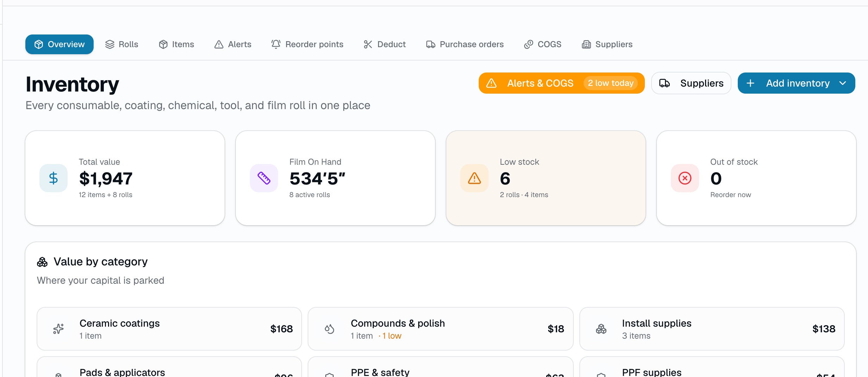Viewport: 868px width, 377px height.
Task: Open the Low stock card
Action: pos(546,178)
